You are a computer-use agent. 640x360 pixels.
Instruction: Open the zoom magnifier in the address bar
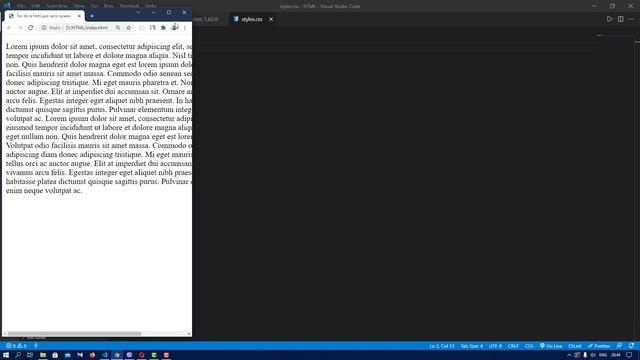pos(118,28)
